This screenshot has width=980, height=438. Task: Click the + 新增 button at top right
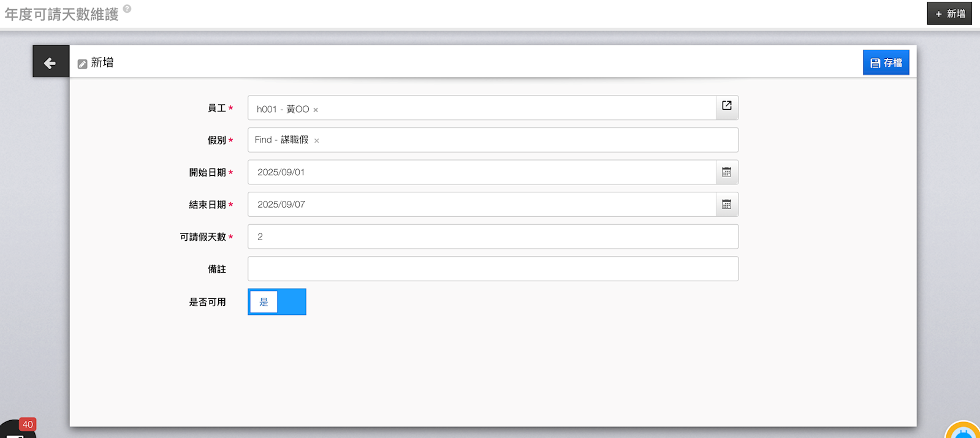(x=949, y=13)
